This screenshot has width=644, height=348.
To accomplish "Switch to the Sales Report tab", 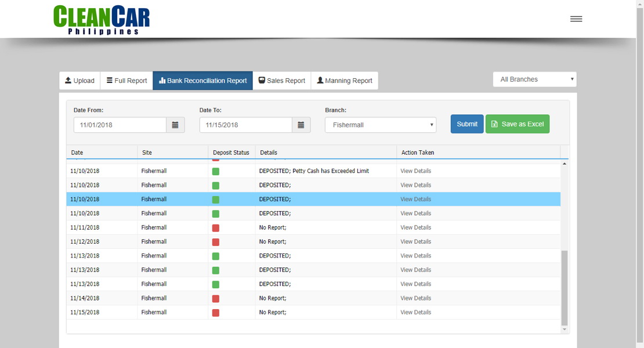I will click(x=281, y=81).
